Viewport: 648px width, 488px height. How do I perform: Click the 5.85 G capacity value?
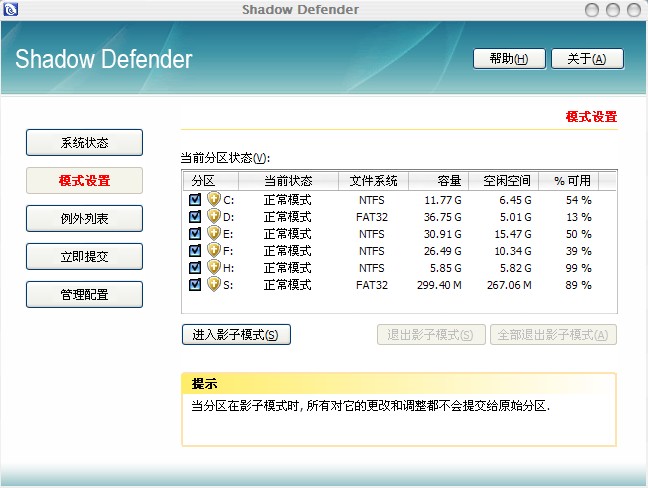446,268
